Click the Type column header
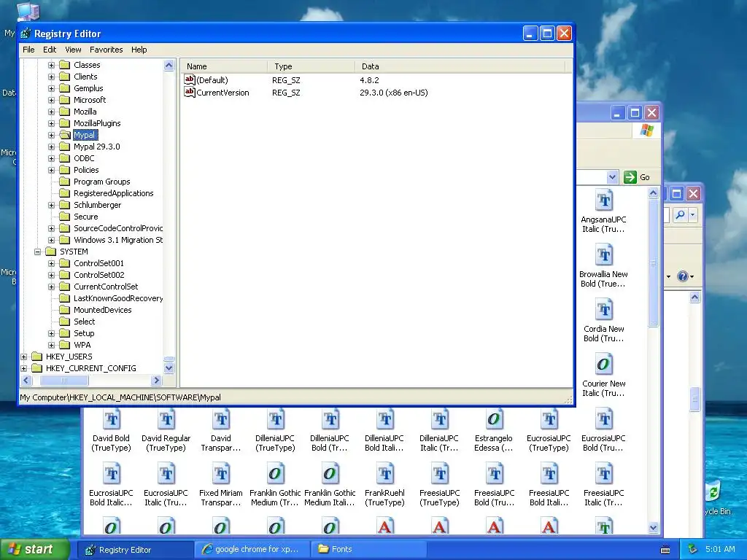 click(x=311, y=66)
